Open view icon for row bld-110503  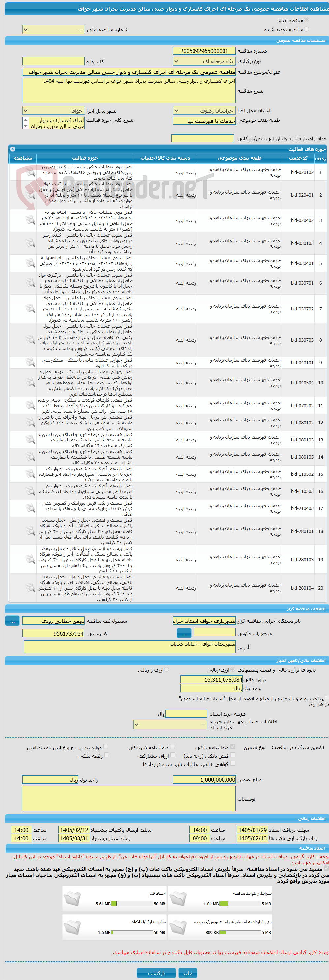(30, 491)
